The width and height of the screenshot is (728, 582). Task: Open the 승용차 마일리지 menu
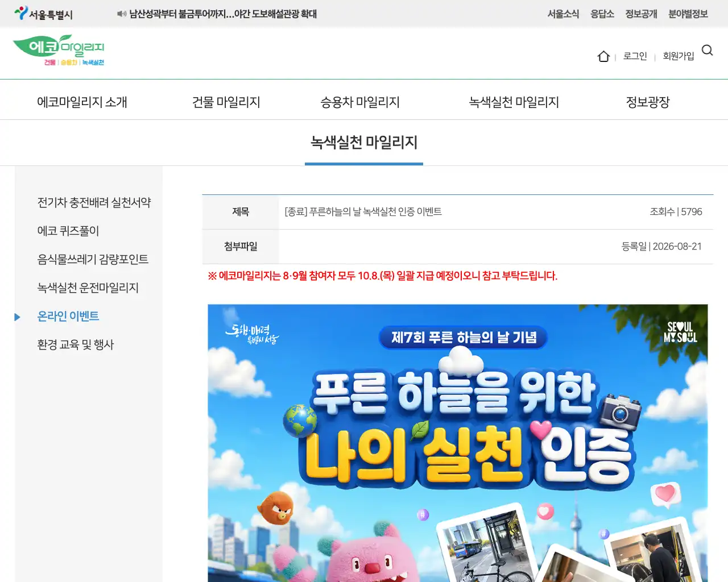coord(360,102)
